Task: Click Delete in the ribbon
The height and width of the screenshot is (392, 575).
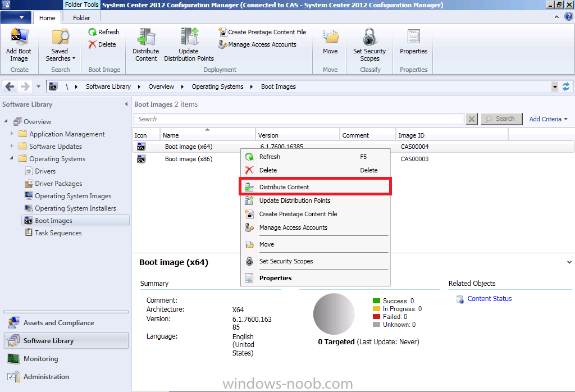Action: click(x=102, y=44)
